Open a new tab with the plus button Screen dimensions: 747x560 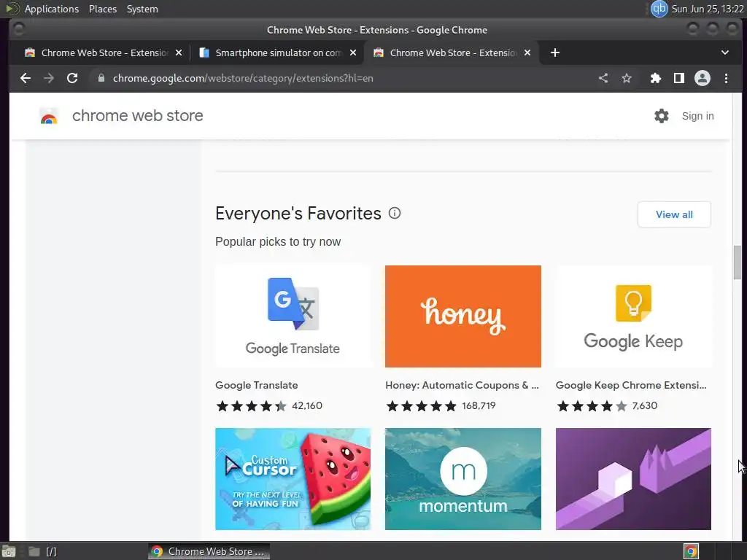555,52
